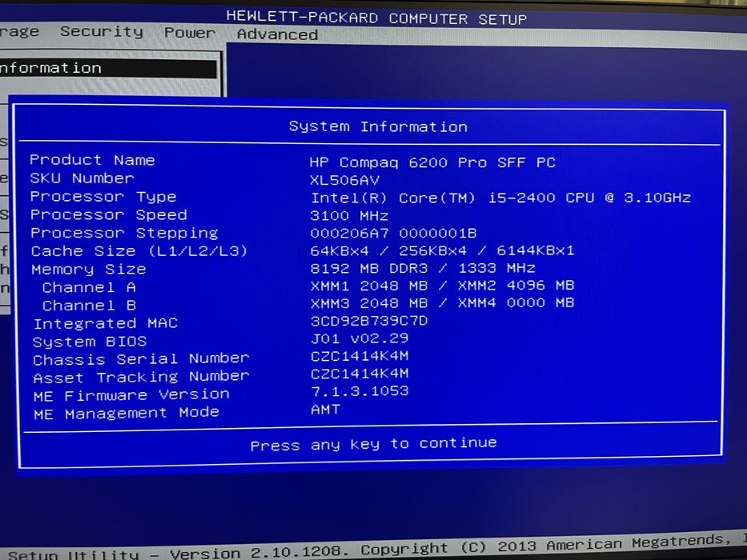Click the System Information dialog title
747x560 pixels.
tap(378, 126)
